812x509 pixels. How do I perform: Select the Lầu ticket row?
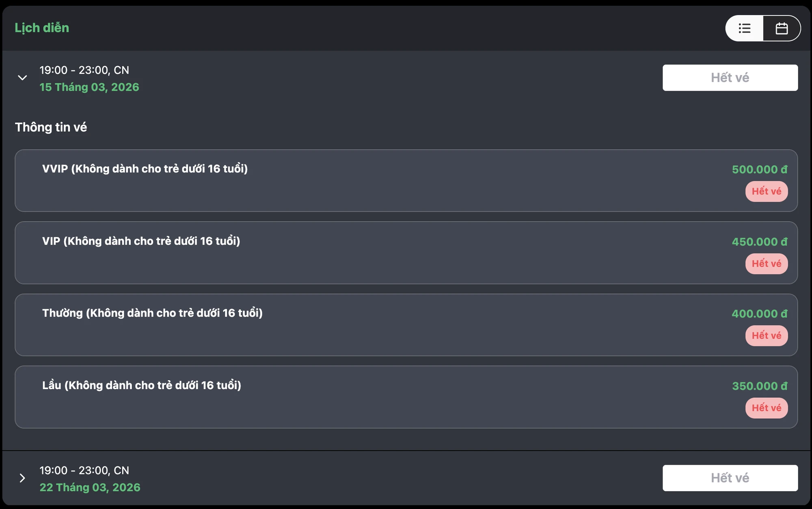click(406, 397)
